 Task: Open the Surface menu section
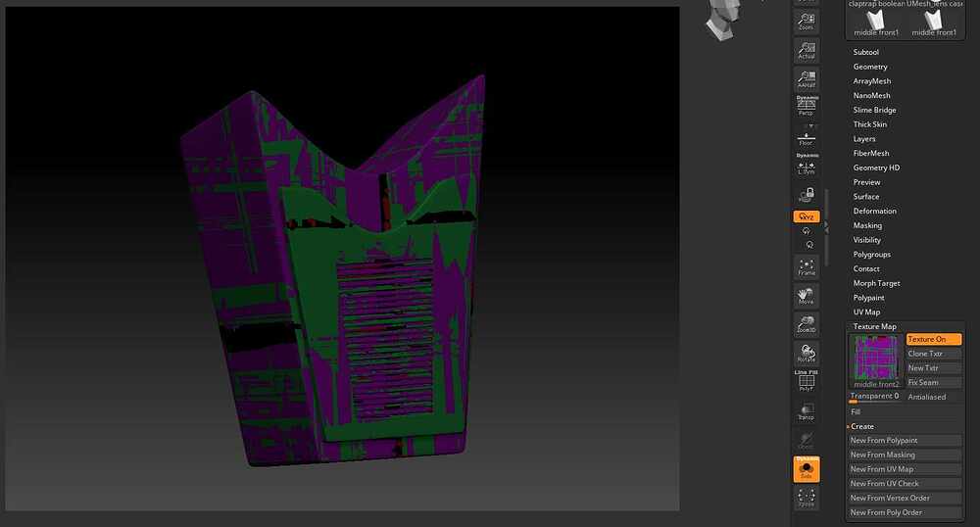point(865,197)
